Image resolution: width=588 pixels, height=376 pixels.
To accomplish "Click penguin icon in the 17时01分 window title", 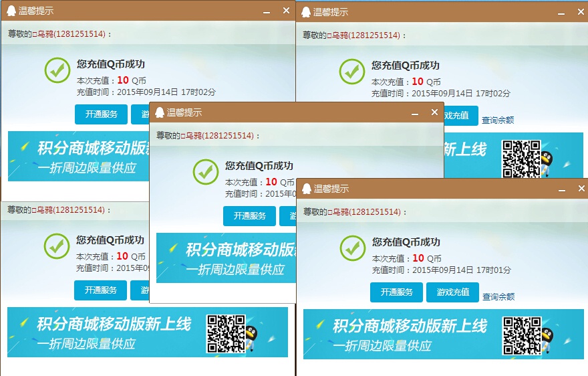I will click(307, 189).
